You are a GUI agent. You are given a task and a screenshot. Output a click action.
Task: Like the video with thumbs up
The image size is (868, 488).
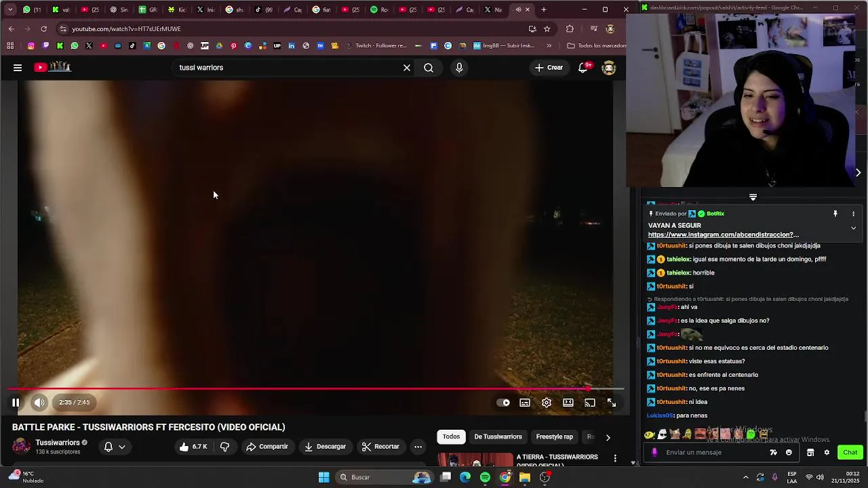(193, 447)
